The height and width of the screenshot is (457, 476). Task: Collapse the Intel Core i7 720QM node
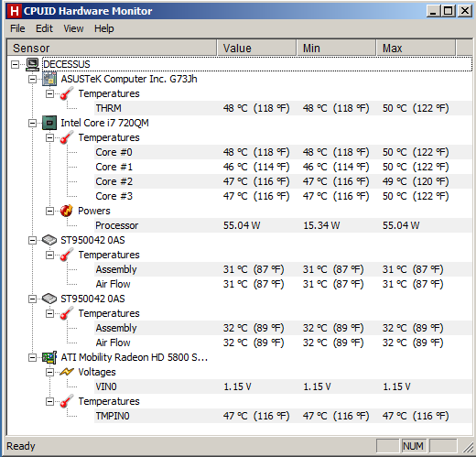click(x=32, y=123)
